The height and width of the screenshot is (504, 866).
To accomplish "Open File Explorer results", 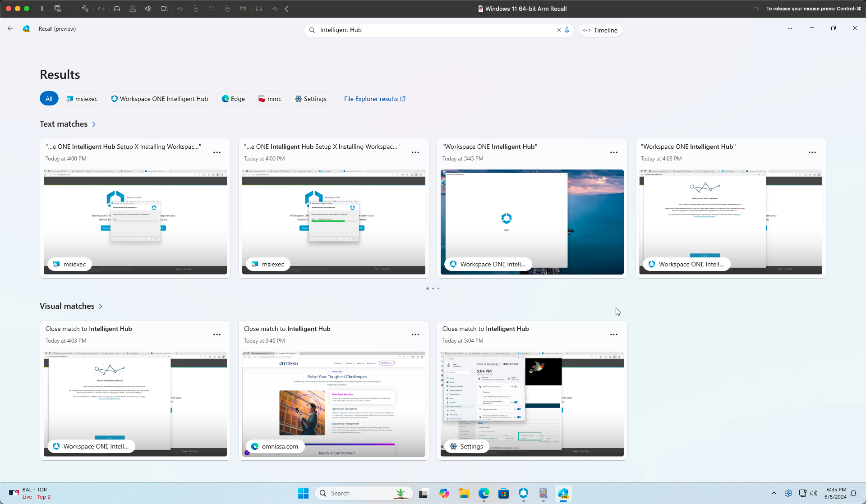I will tap(374, 99).
